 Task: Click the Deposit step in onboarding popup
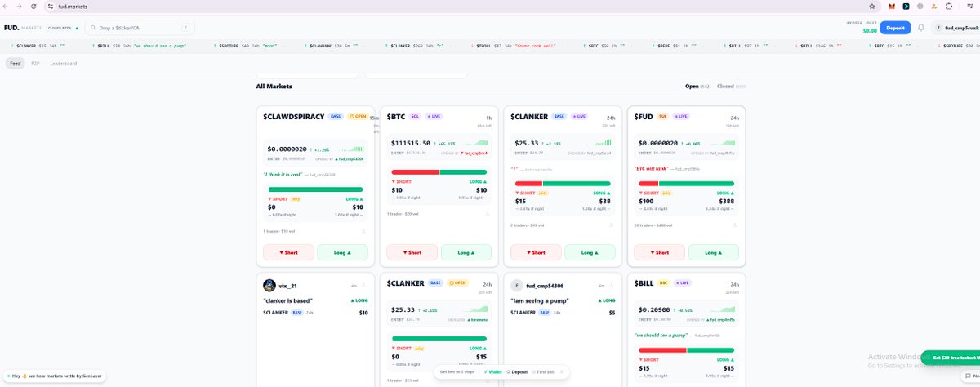pyautogui.click(x=517, y=371)
